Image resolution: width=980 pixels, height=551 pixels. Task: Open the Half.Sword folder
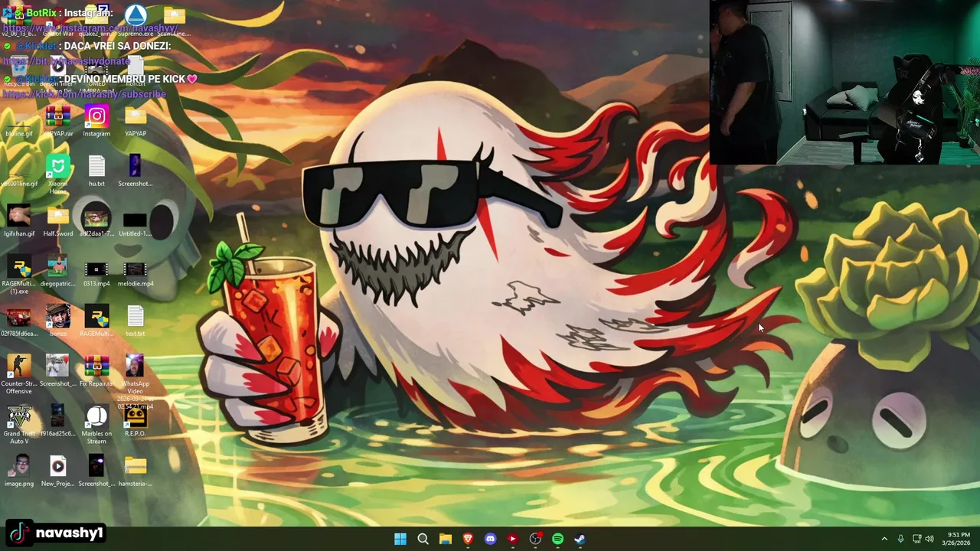click(58, 221)
